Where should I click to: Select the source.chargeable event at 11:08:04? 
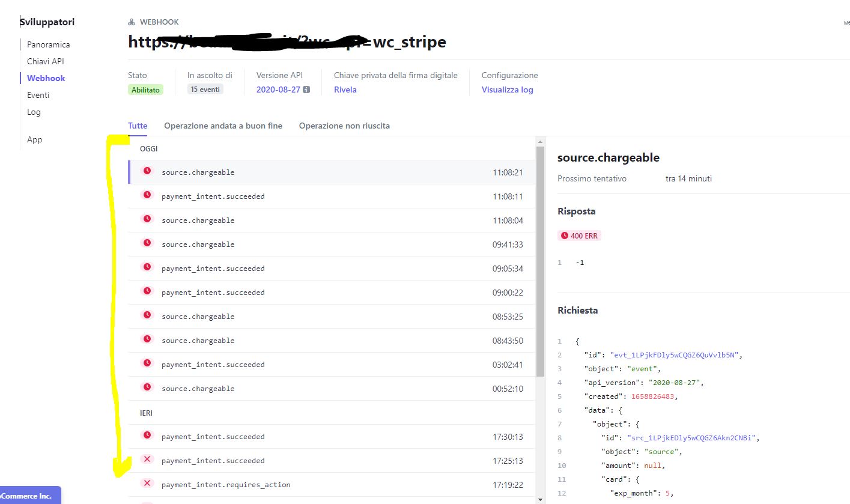coord(332,220)
